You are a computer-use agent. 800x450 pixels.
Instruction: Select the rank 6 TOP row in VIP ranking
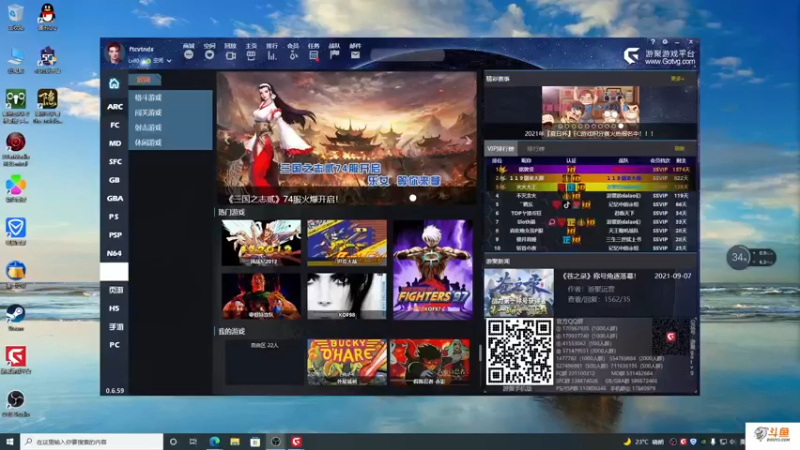[x=591, y=213]
